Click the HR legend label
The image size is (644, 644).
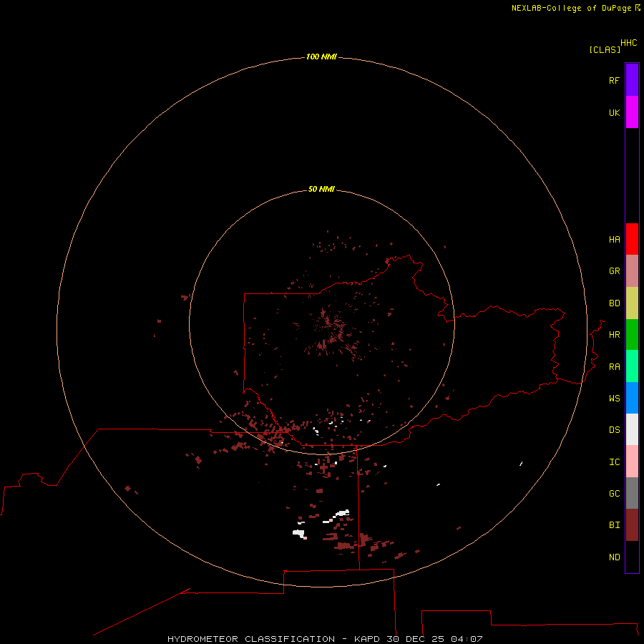[x=615, y=335]
